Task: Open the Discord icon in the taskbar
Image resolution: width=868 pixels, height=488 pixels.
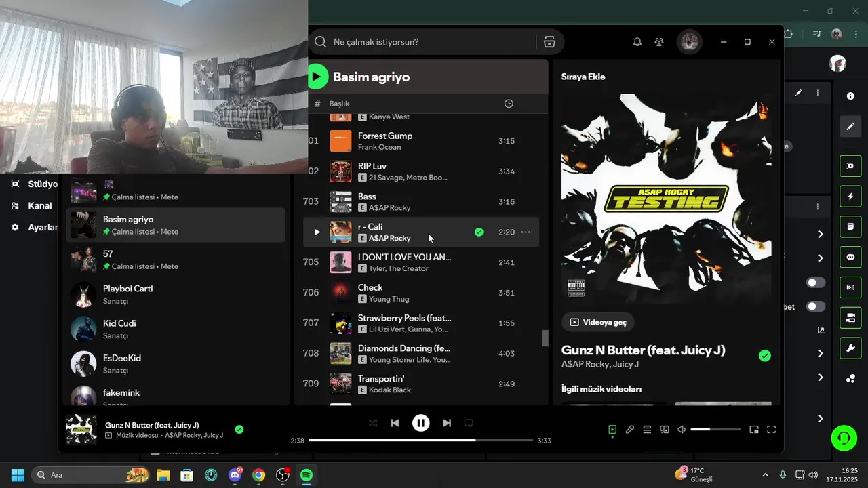Action: (x=235, y=475)
